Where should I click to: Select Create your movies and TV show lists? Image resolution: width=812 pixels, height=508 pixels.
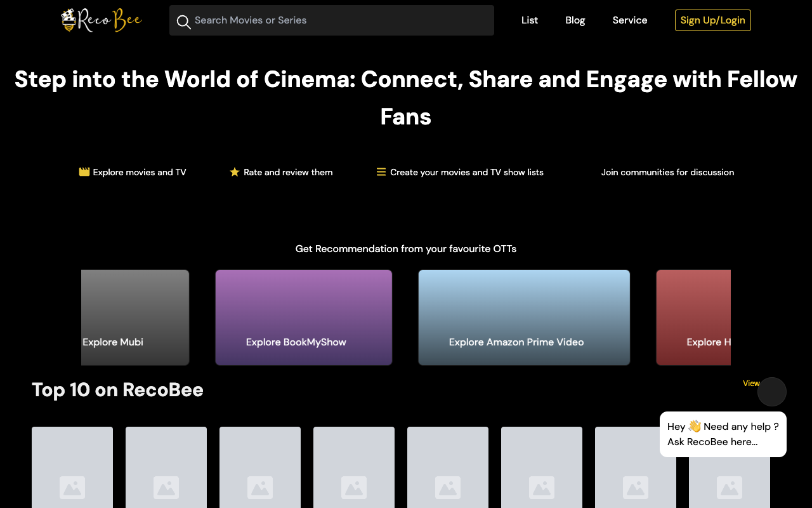pos(467,172)
